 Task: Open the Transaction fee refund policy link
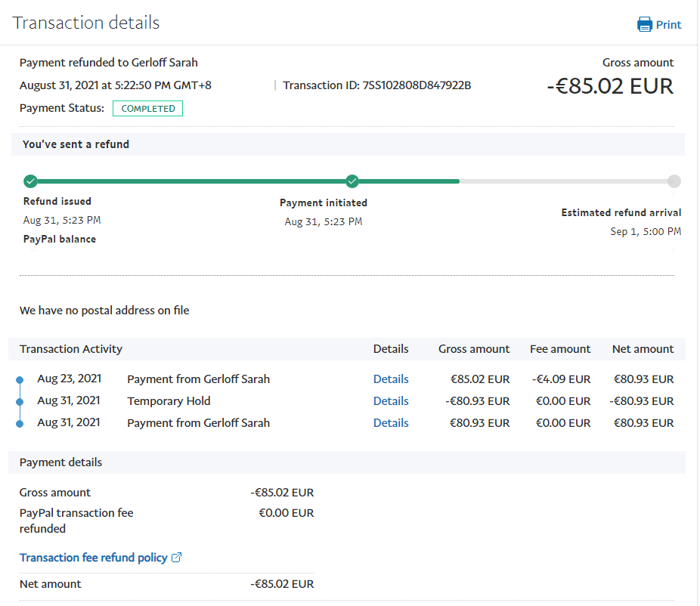pos(93,558)
